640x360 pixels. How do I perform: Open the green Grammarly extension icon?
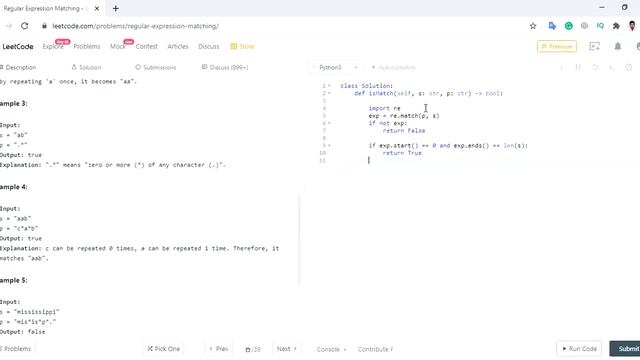[x=568, y=26]
